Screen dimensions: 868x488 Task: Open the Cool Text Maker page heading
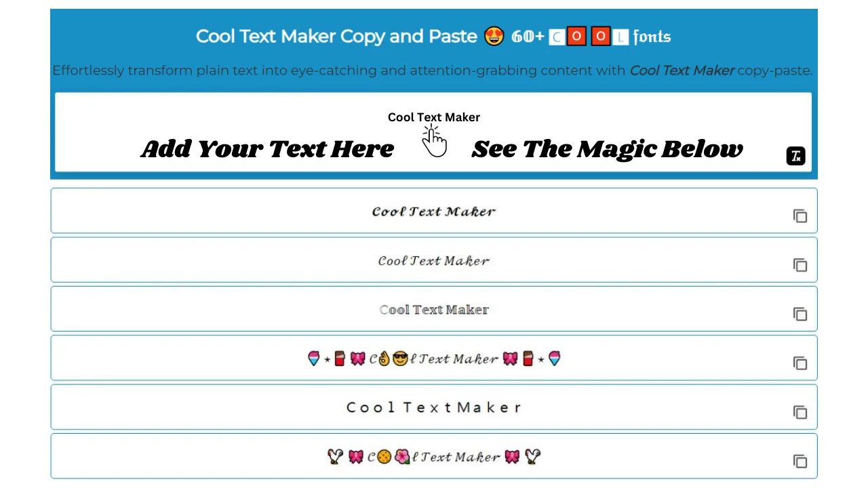pyautogui.click(x=336, y=36)
